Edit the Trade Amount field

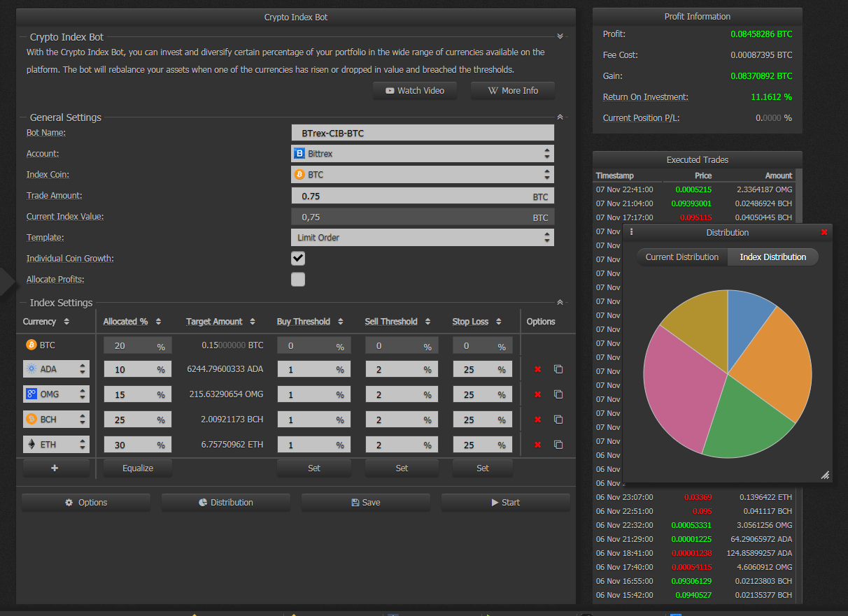(423, 196)
